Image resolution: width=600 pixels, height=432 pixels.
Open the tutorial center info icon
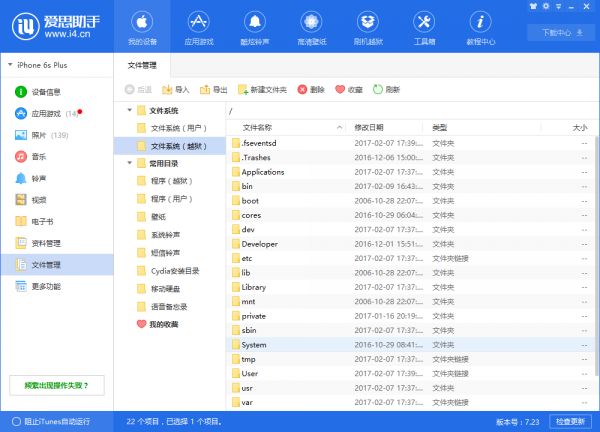pyautogui.click(x=481, y=28)
